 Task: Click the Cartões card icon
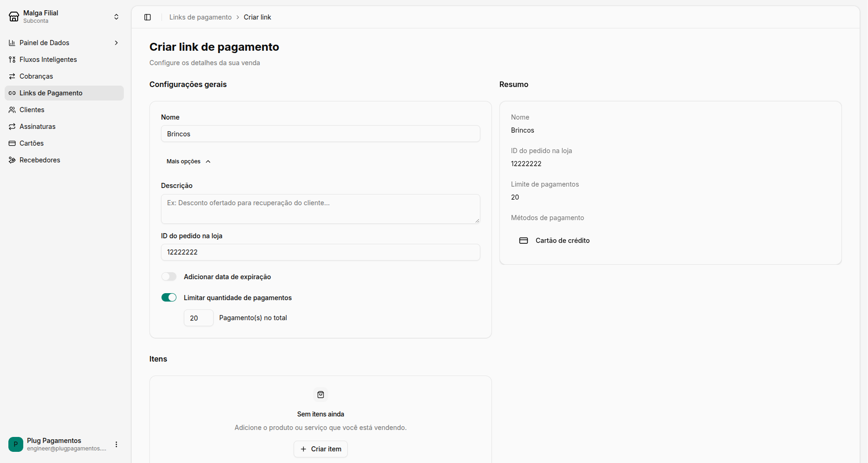click(x=12, y=143)
